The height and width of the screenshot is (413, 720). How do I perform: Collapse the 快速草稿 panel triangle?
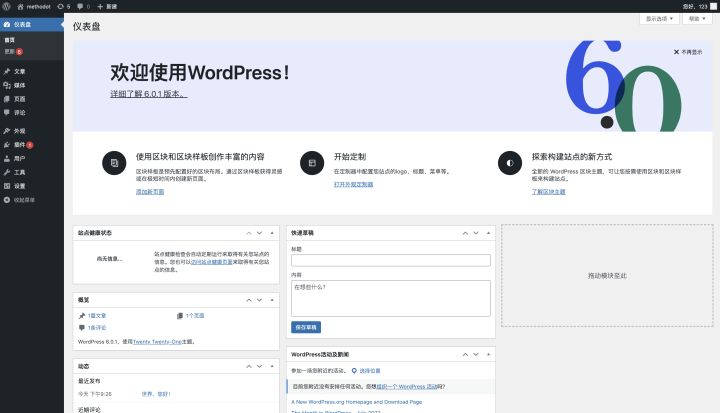[488, 233]
